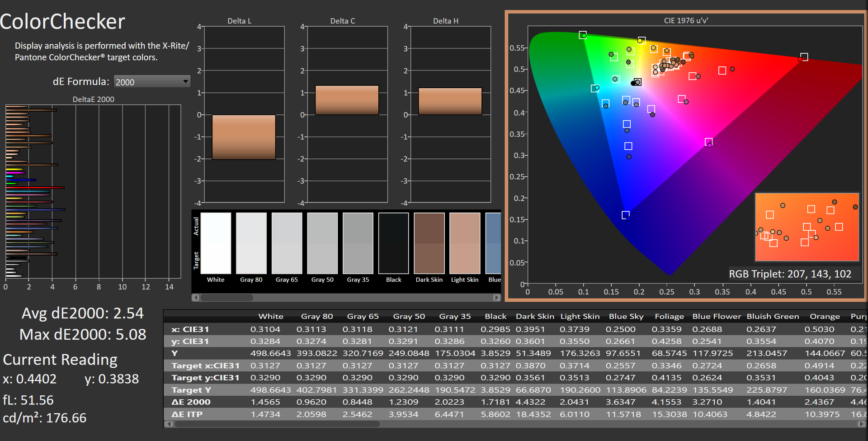
Task: Click the zoomed inset in CIE chart
Action: click(x=807, y=227)
